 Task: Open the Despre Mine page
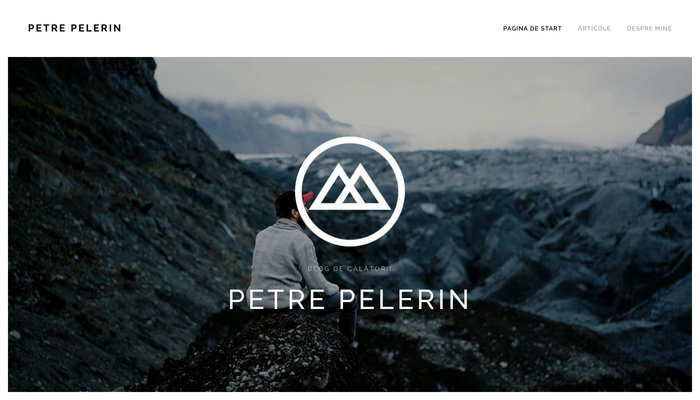click(x=649, y=28)
